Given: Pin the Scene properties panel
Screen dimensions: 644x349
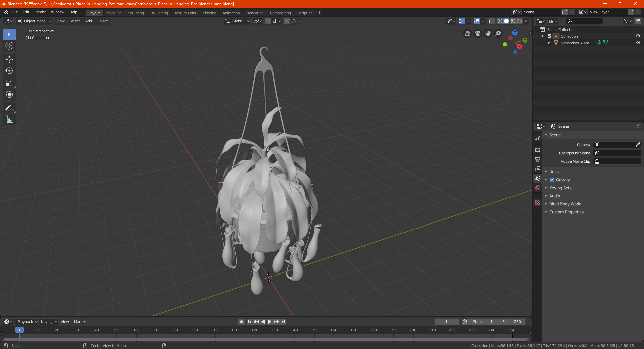Looking at the screenshot, I should coord(638,126).
